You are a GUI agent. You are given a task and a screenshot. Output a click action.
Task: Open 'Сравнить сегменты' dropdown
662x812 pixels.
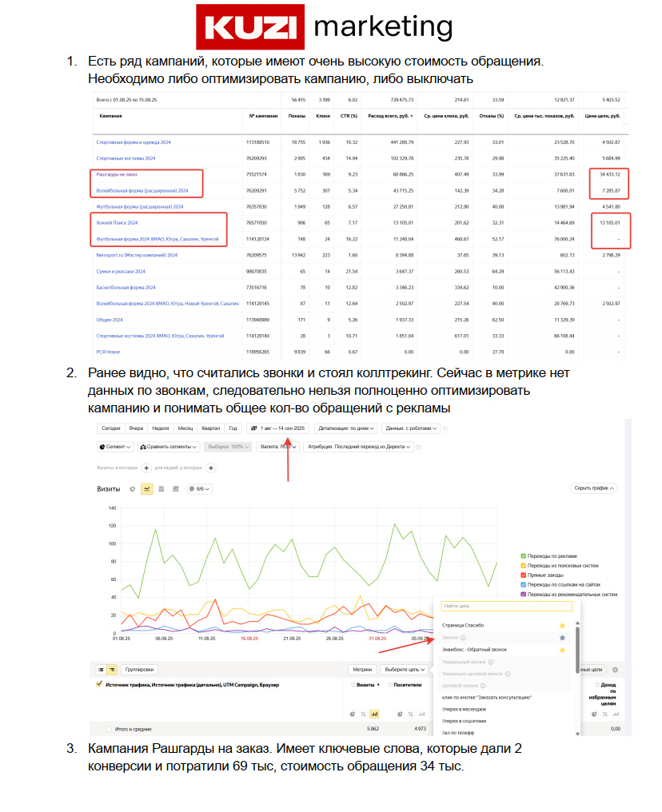pos(169,447)
